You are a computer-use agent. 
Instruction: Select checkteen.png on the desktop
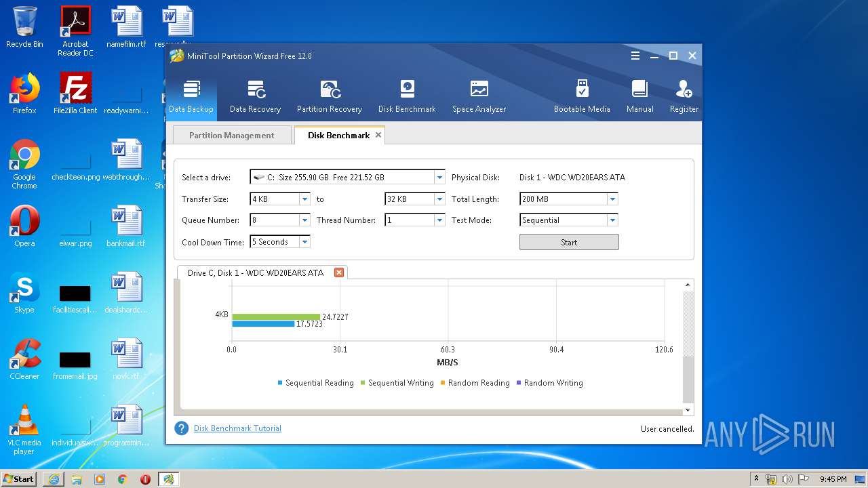pos(75,164)
